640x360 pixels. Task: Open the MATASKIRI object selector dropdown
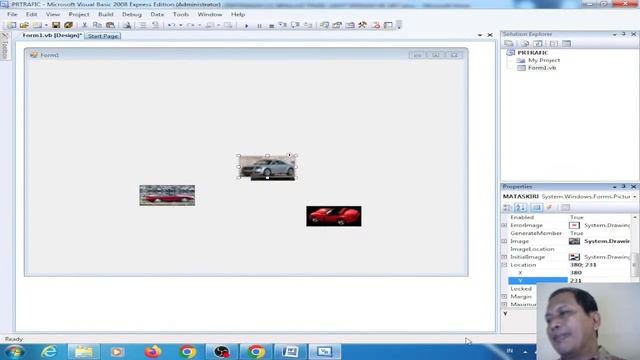click(x=635, y=197)
